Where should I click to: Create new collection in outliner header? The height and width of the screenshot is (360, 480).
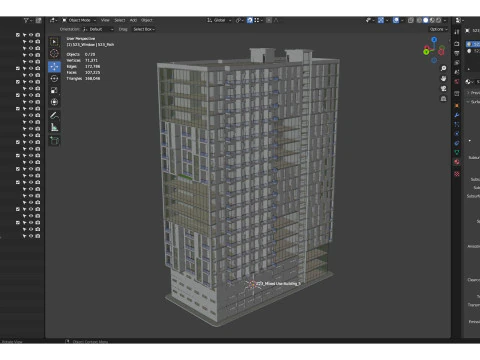click(x=38, y=20)
